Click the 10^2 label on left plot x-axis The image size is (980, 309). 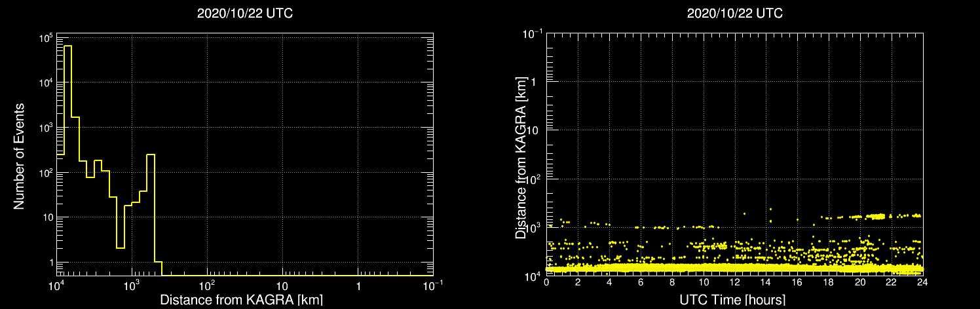click(x=208, y=285)
